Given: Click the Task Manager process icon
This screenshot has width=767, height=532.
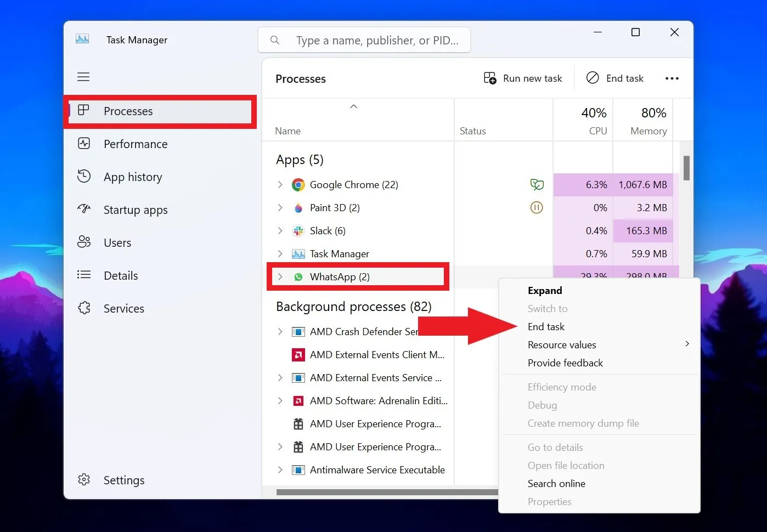Looking at the screenshot, I should tap(298, 254).
